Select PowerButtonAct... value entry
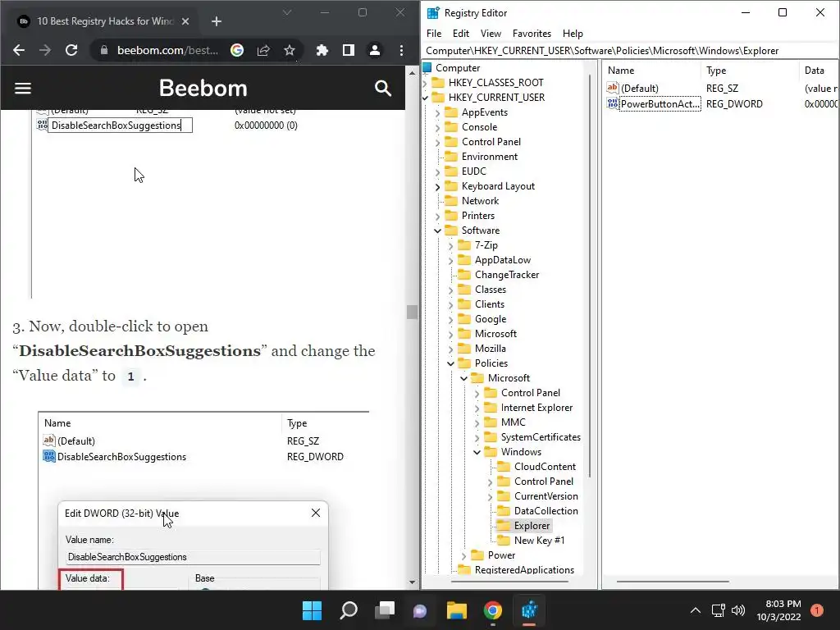 tap(660, 104)
